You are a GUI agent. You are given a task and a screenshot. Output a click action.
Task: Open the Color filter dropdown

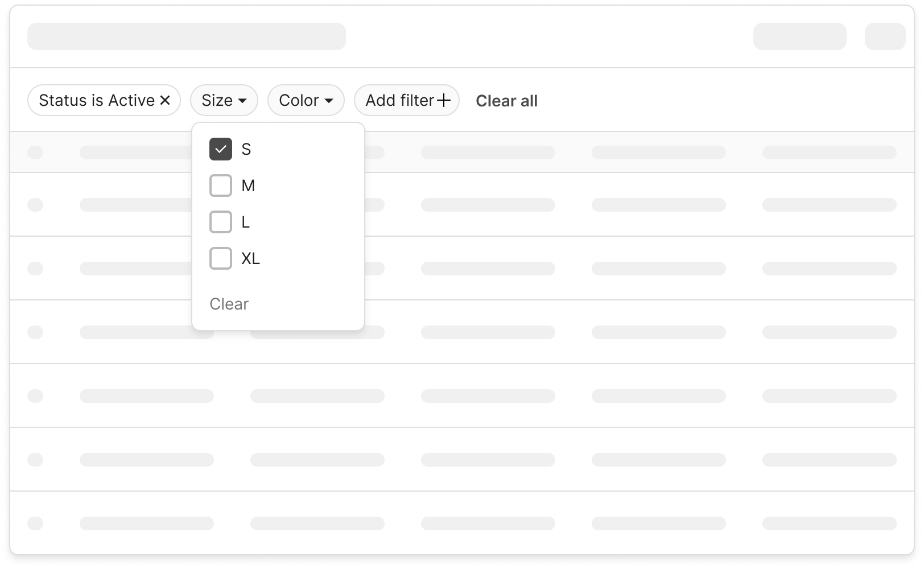(306, 100)
